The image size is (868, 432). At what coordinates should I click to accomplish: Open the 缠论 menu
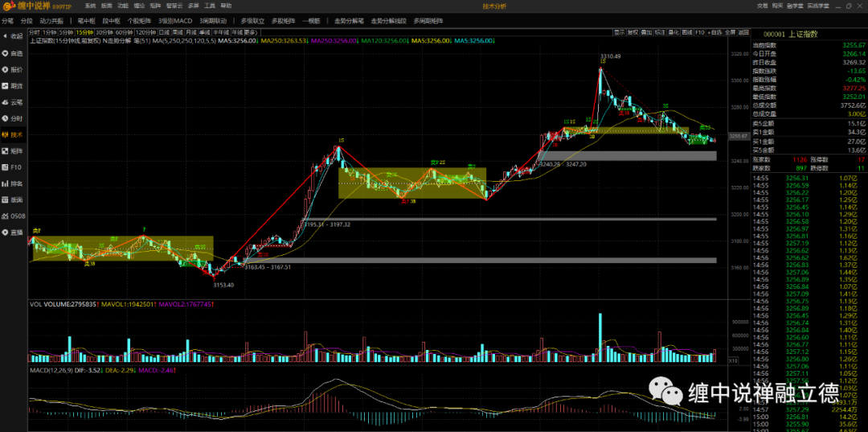140,6
